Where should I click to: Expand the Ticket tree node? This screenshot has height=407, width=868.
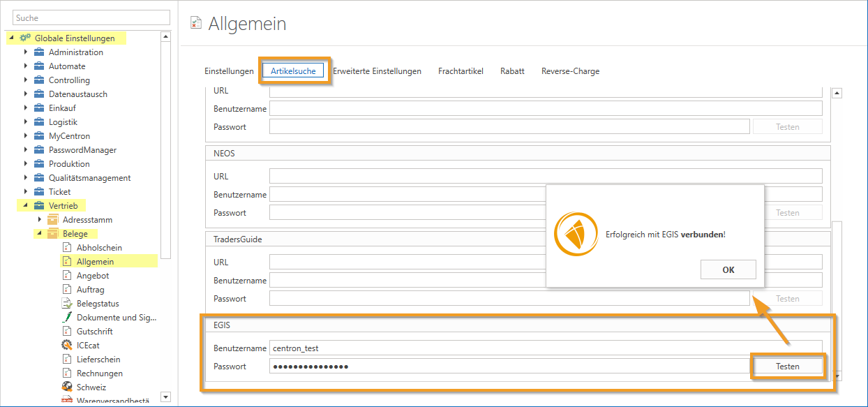(x=26, y=192)
